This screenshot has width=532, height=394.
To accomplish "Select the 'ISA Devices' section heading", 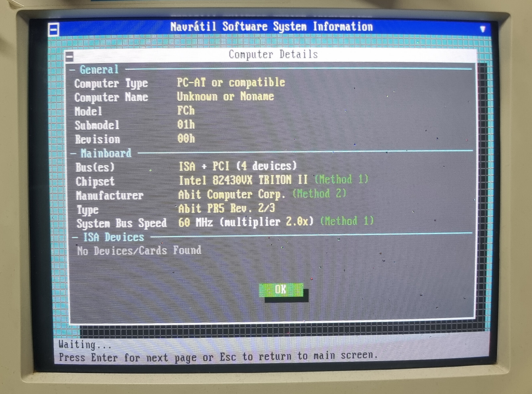I will pyautogui.click(x=113, y=237).
